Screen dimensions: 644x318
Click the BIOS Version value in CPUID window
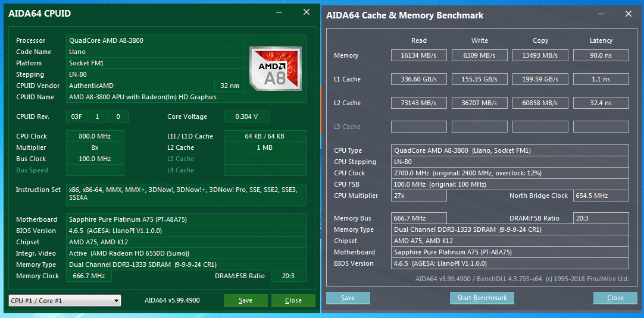pyautogui.click(x=186, y=231)
